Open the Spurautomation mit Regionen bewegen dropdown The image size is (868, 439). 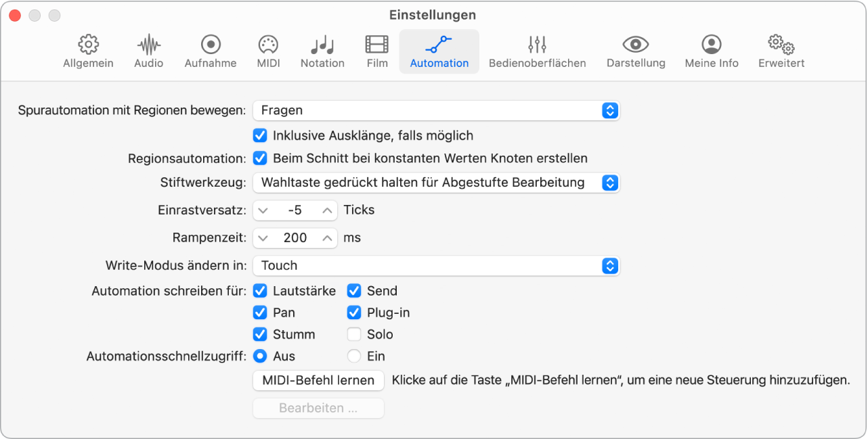(436, 110)
